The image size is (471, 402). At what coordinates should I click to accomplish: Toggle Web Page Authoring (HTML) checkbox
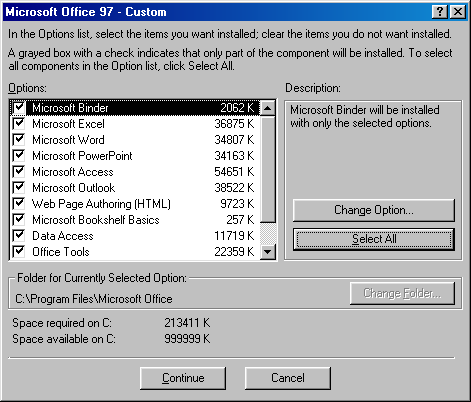19,204
